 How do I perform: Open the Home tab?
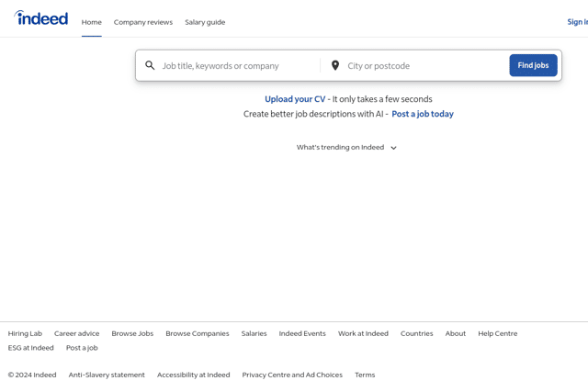[x=92, y=22]
